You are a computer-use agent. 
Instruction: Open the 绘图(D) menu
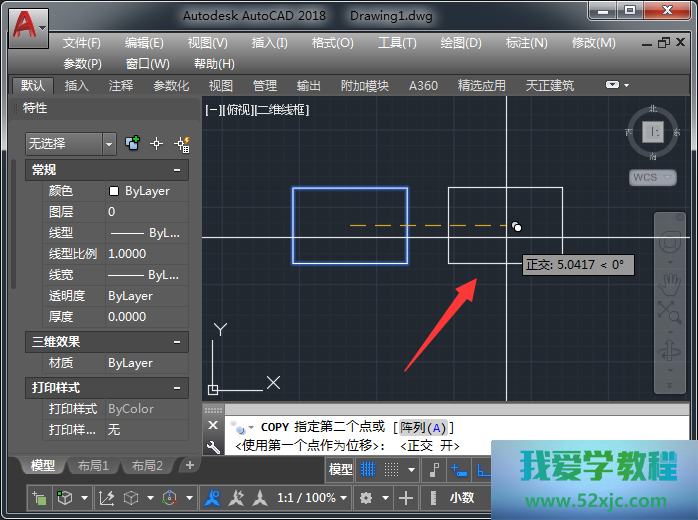coord(460,43)
